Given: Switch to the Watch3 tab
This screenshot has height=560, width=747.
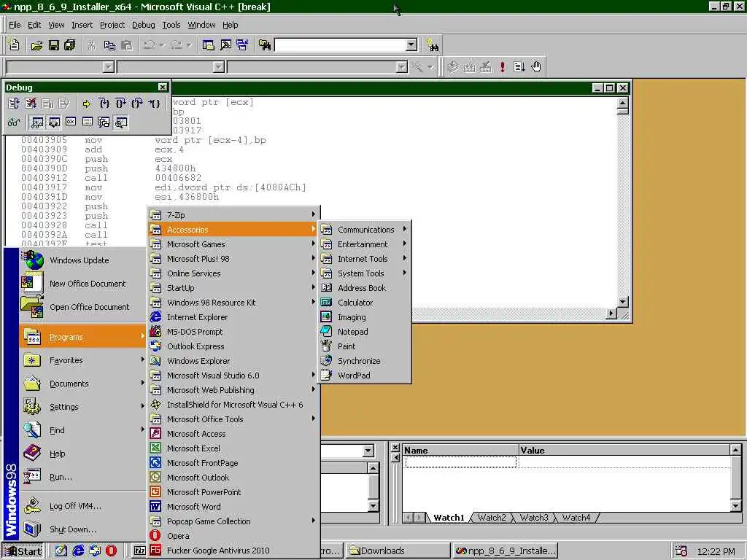Looking at the screenshot, I should pos(533,518).
